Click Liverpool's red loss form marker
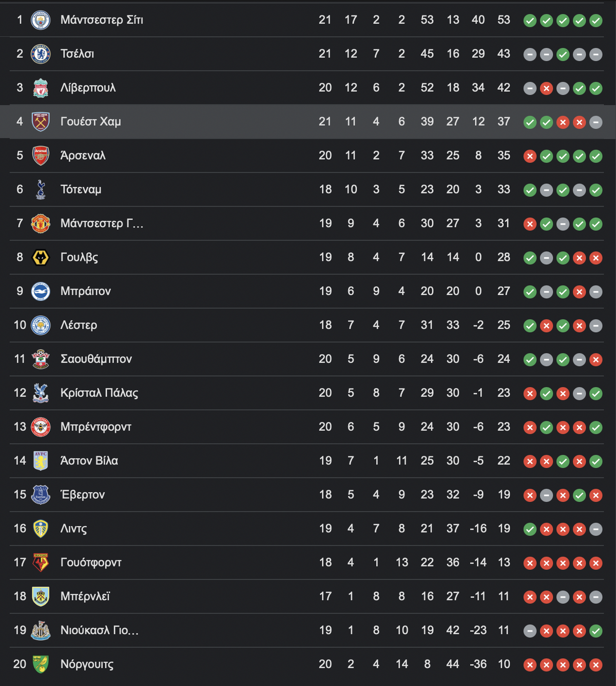616x686 pixels. pos(546,88)
